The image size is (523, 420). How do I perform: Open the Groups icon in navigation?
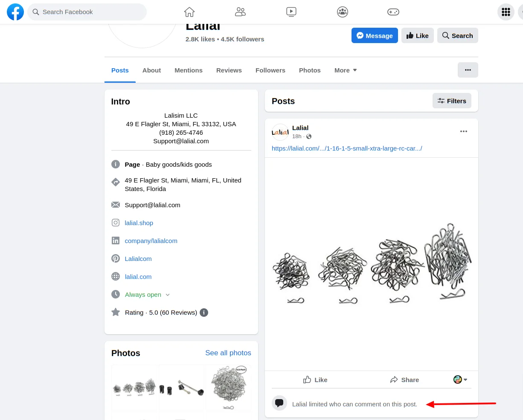[x=342, y=12]
